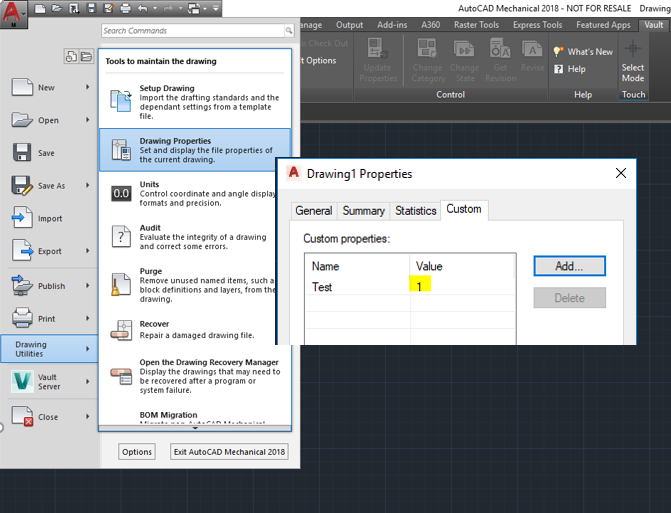Click the Delete button in Custom properties
Image resolution: width=671 pixels, height=513 pixels.
tap(569, 298)
